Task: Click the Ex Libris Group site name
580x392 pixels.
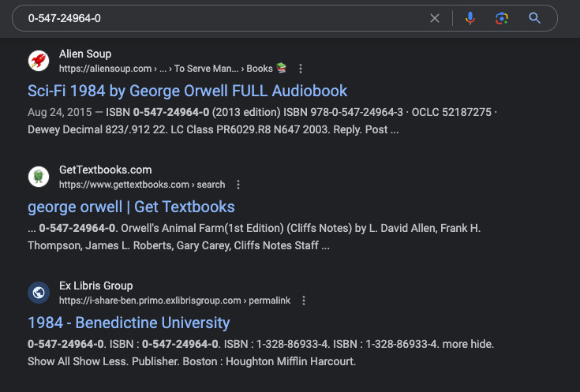Action: coord(95,286)
